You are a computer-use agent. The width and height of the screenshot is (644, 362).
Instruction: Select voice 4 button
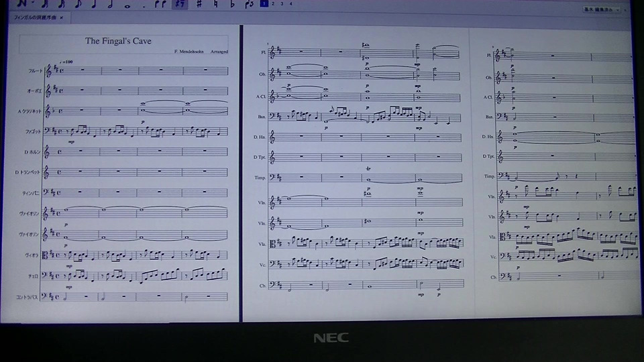(x=290, y=4)
